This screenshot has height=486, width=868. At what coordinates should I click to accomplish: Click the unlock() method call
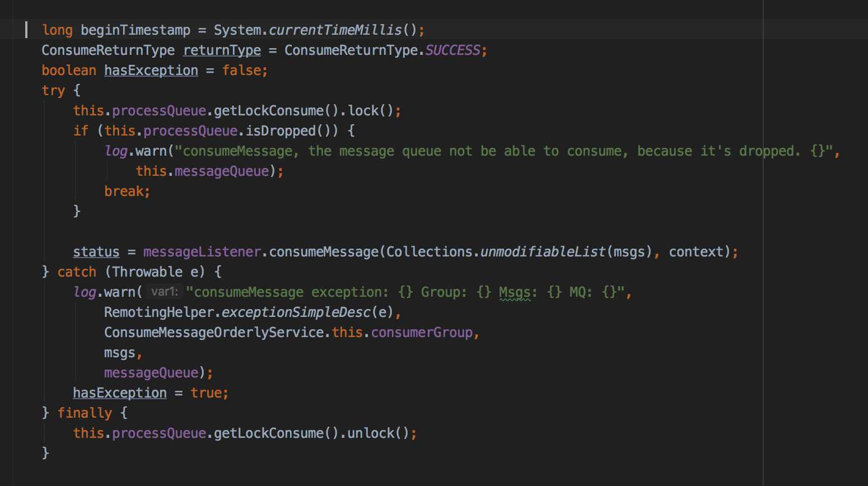(379, 433)
